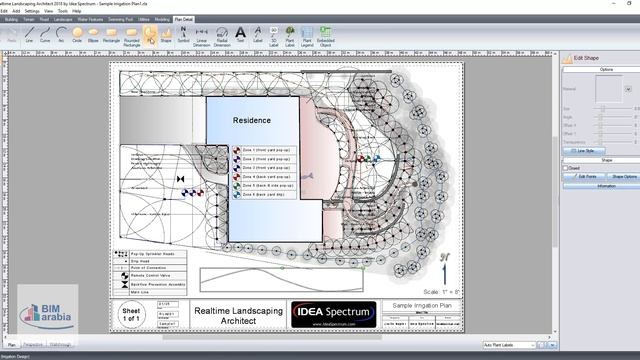640x360 pixels.
Task: Open the Landscape ribbon tab
Action: pyautogui.click(x=63, y=19)
